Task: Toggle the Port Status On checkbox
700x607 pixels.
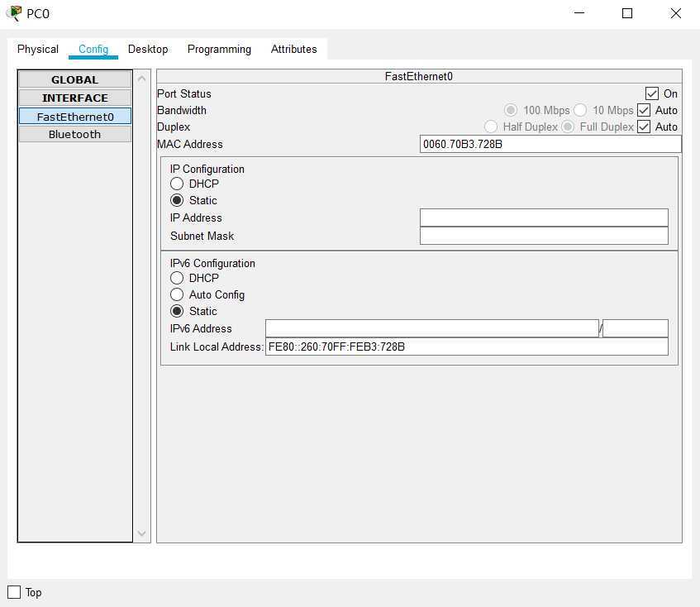Action: (652, 93)
